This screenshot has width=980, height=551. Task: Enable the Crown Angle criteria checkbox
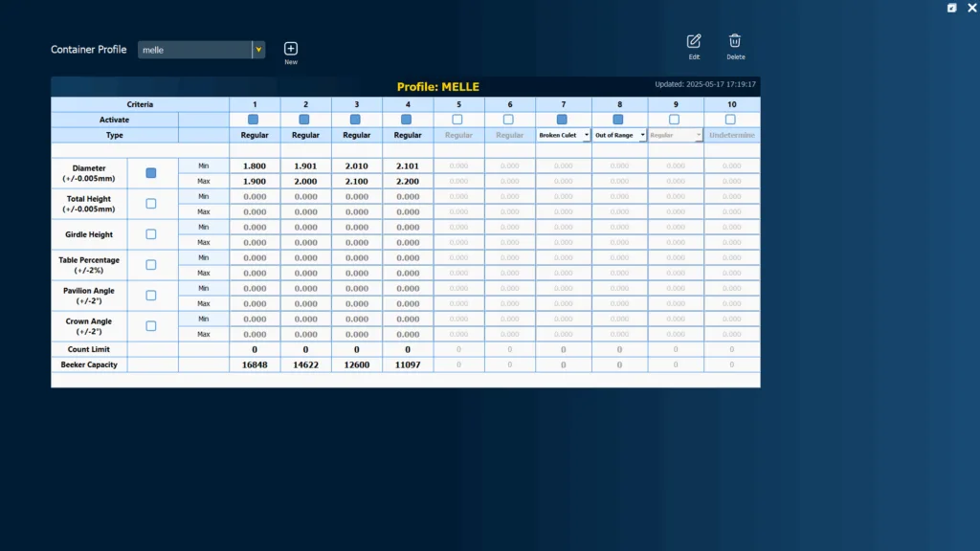pyautogui.click(x=151, y=326)
